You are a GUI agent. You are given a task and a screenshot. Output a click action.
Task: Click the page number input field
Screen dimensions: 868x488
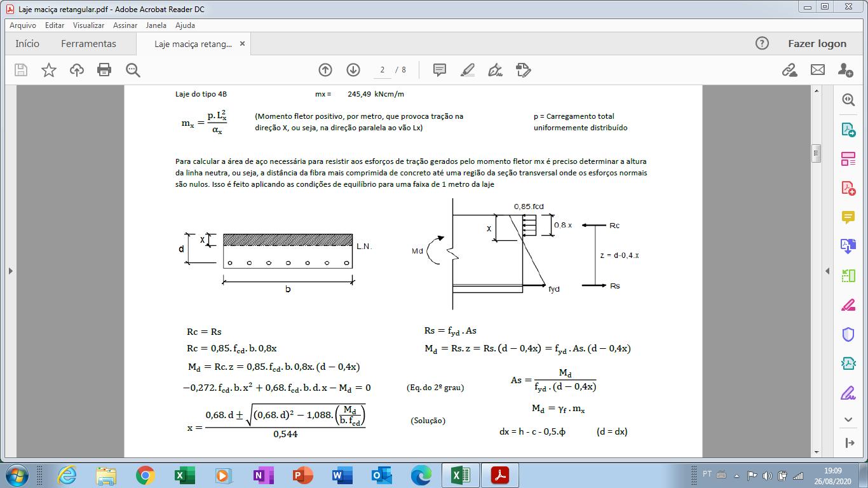pos(382,70)
